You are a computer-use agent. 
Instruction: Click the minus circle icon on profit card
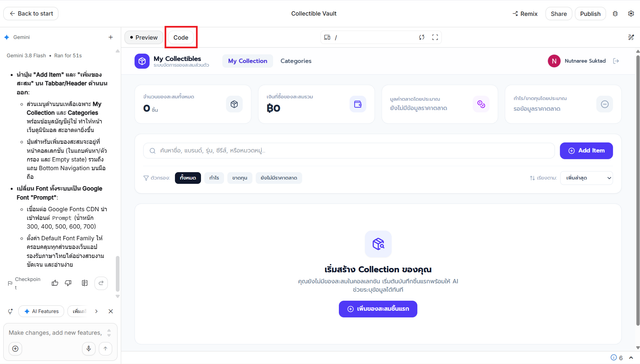(x=604, y=104)
